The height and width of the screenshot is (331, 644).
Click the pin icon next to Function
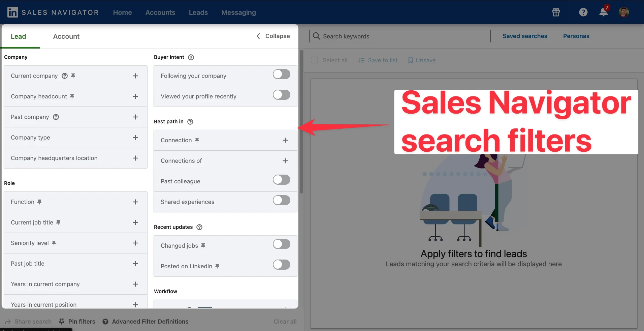coord(39,202)
